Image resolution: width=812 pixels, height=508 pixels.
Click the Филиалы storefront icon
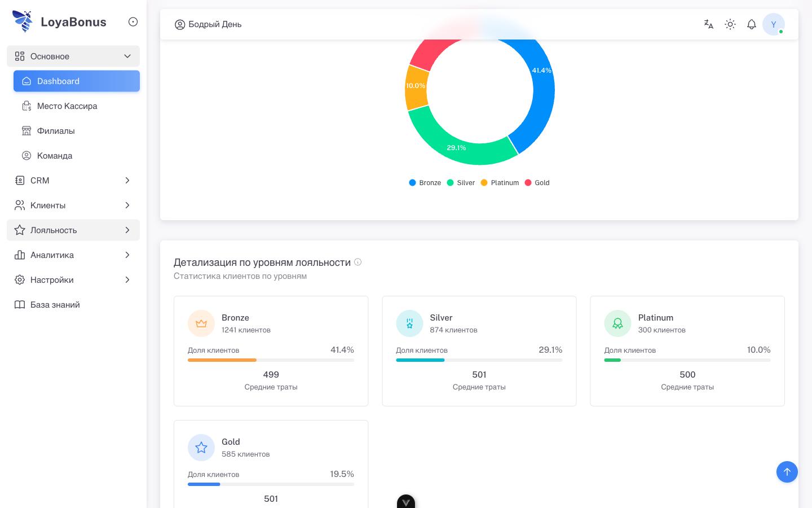[26, 130]
